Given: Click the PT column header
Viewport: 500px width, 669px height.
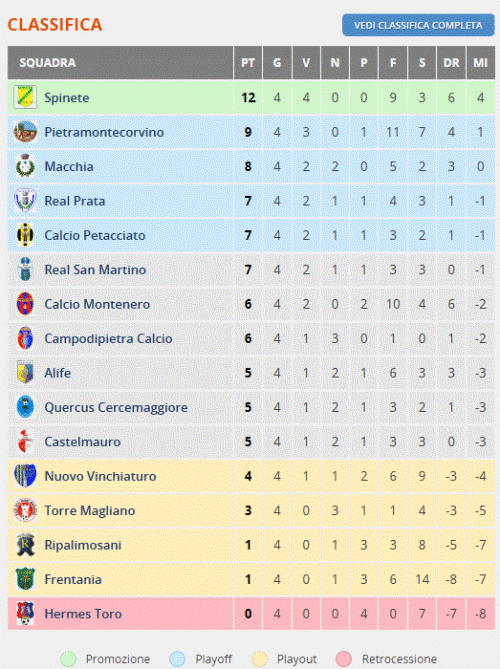Looking at the screenshot, I should pyautogui.click(x=248, y=63).
